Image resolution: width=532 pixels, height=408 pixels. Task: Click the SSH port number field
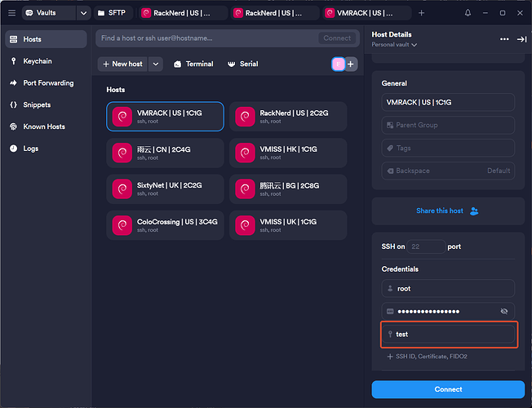(426, 246)
